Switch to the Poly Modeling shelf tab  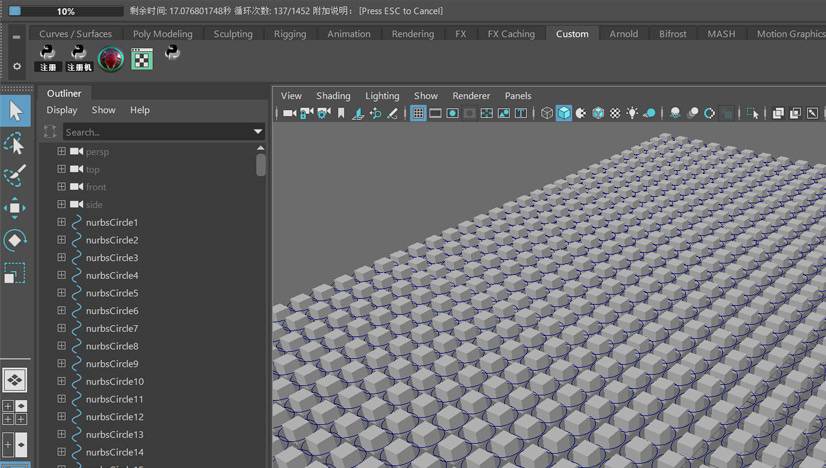pos(162,34)
